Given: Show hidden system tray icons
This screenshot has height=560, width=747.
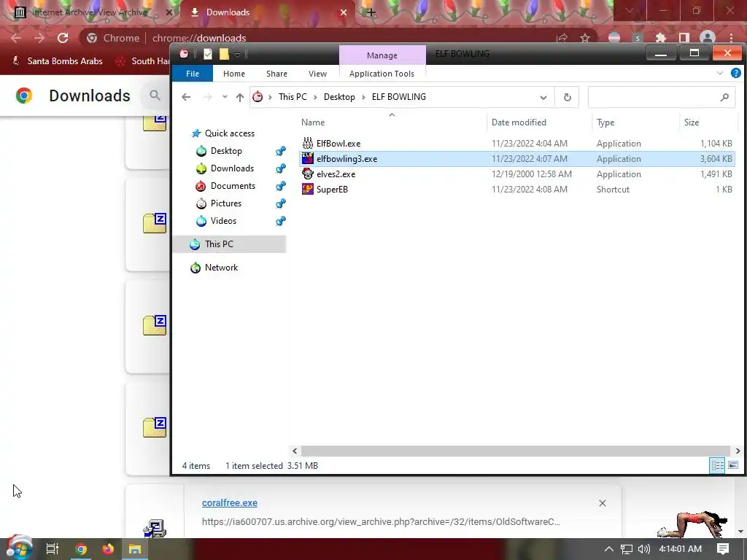Looking at the screenshot, I should pos(608,549).
